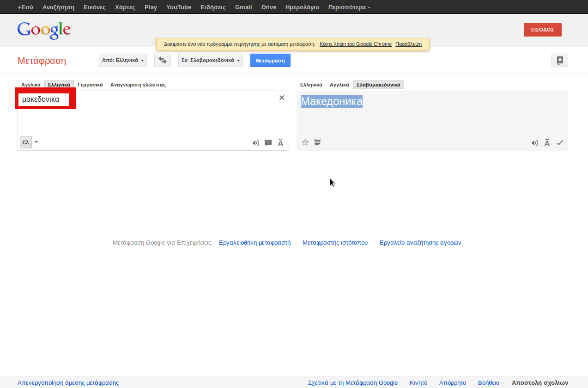Open Ειδήσεις in the top bar
This screenshot has height=388, width=588.
tap(213, 7)
